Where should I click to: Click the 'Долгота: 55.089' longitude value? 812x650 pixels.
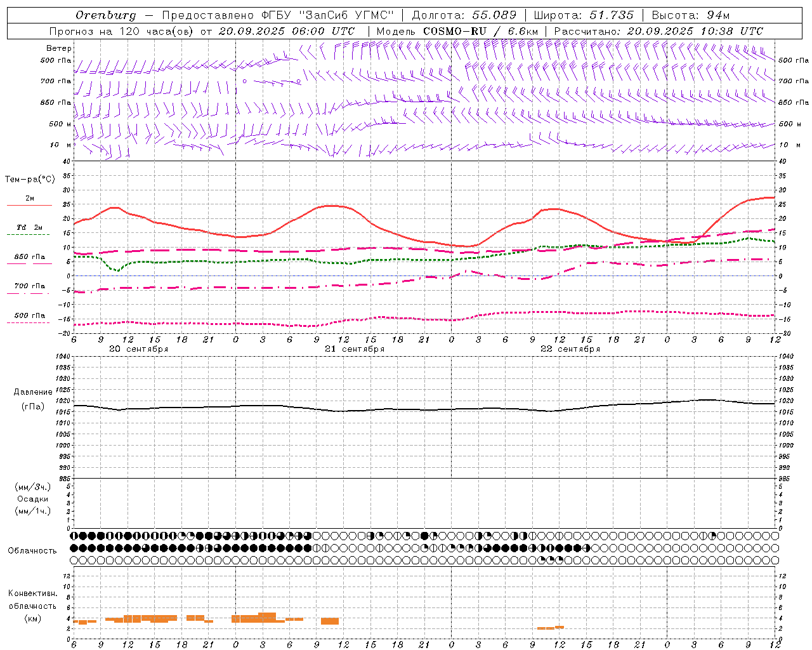coord(465,15)
